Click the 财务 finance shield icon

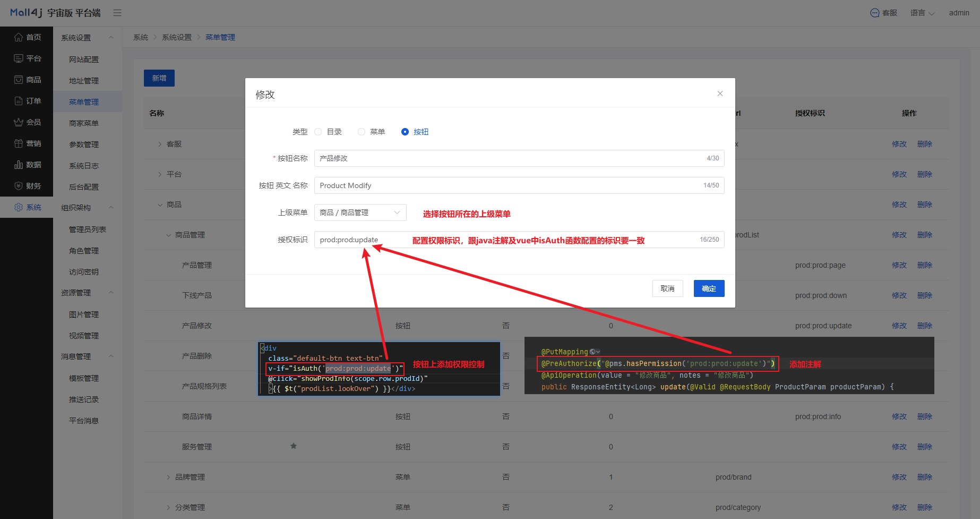(x=19, y=186)
